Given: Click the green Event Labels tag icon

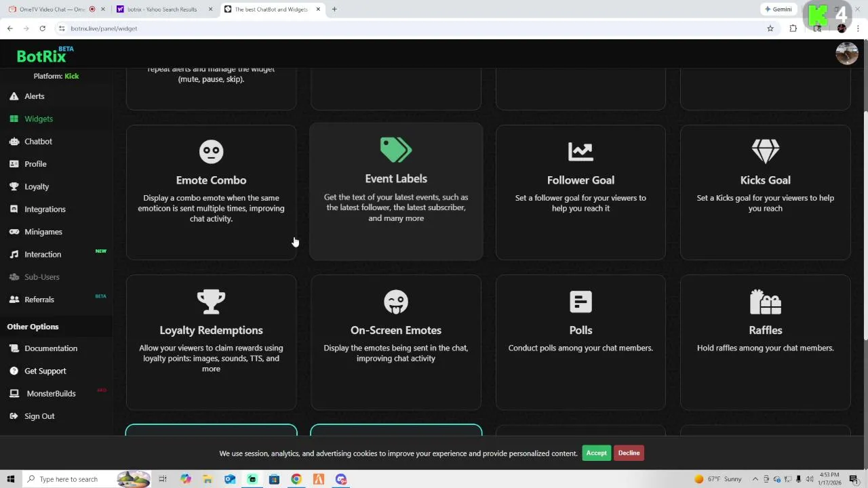Looking at the screenshot, I should coord(396,150).
